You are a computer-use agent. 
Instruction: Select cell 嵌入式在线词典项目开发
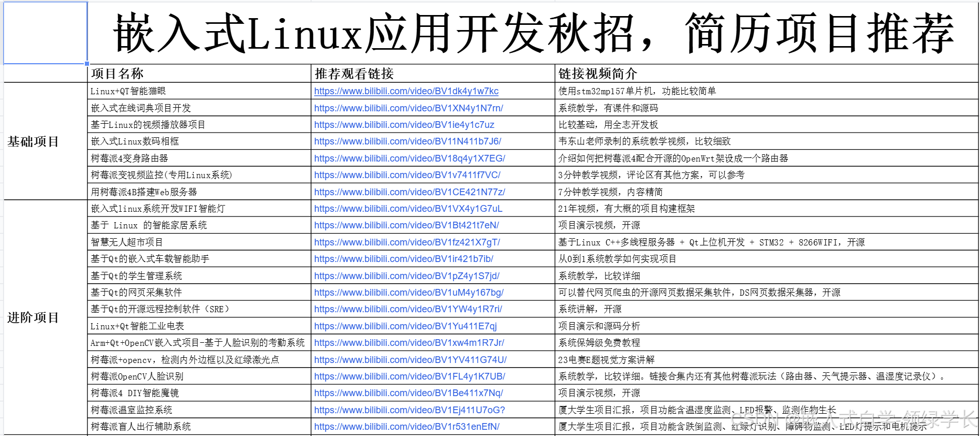(x=199, y=108)
